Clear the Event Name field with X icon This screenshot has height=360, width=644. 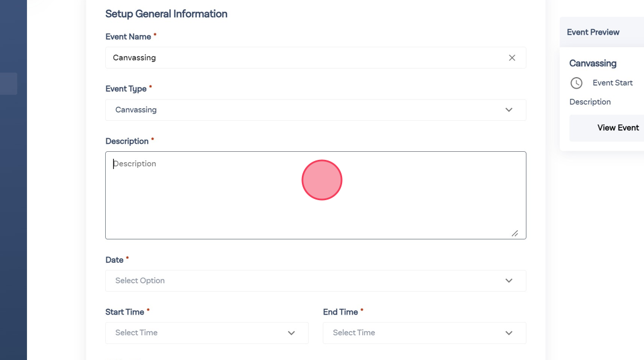(512, 58)
